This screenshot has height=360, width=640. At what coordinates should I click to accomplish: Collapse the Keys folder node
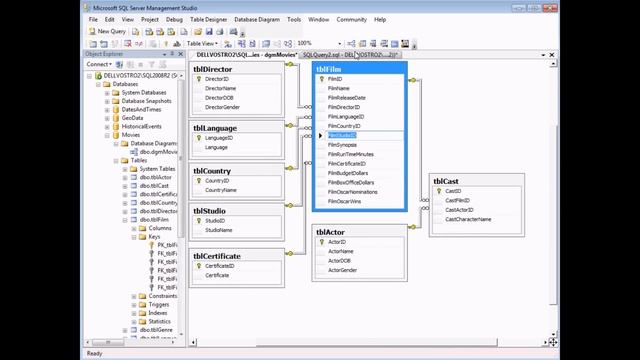[134, 237]
